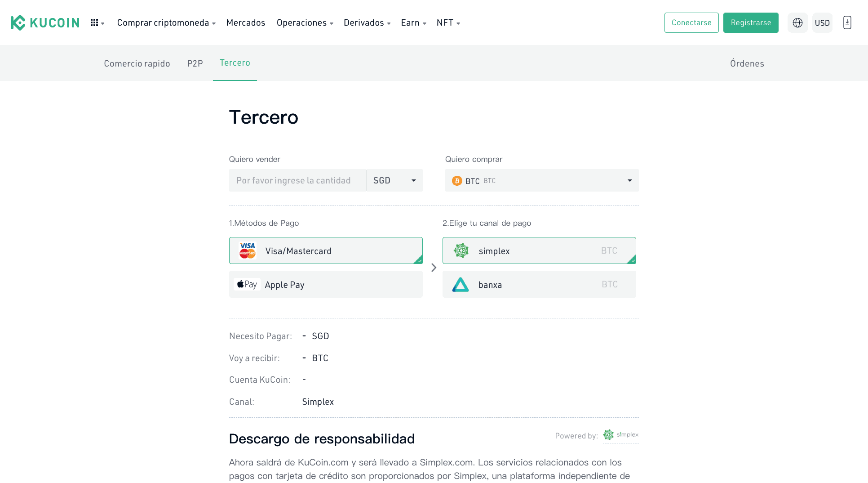Viewport: 868px width, 483px height.
Task: Expand Operaciones menu
Action: click(x=305, y=23)
